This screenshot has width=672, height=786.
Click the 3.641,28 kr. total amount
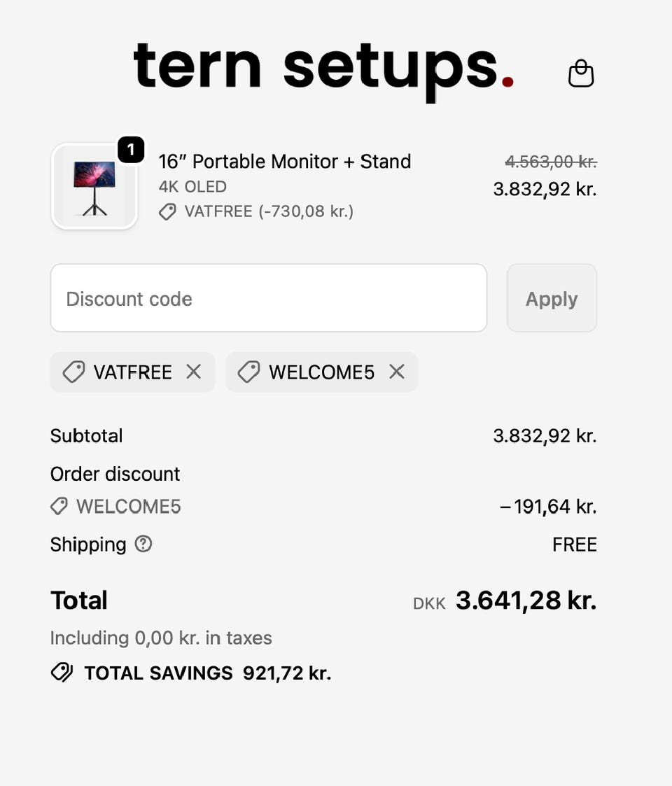click(x=526, y=601)
